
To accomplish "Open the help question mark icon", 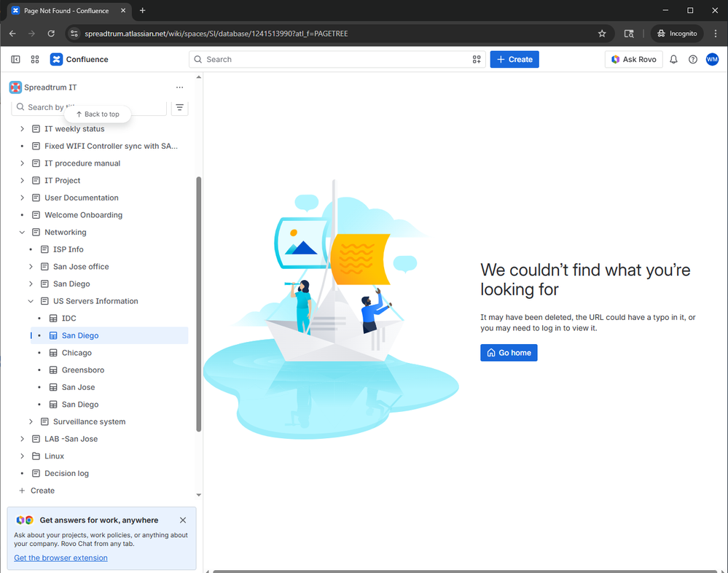I will (x=693, y=60).
